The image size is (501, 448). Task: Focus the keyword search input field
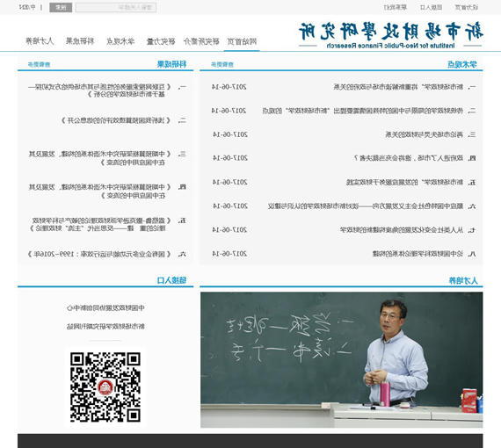pyautogui.click(x=116, y=7)
